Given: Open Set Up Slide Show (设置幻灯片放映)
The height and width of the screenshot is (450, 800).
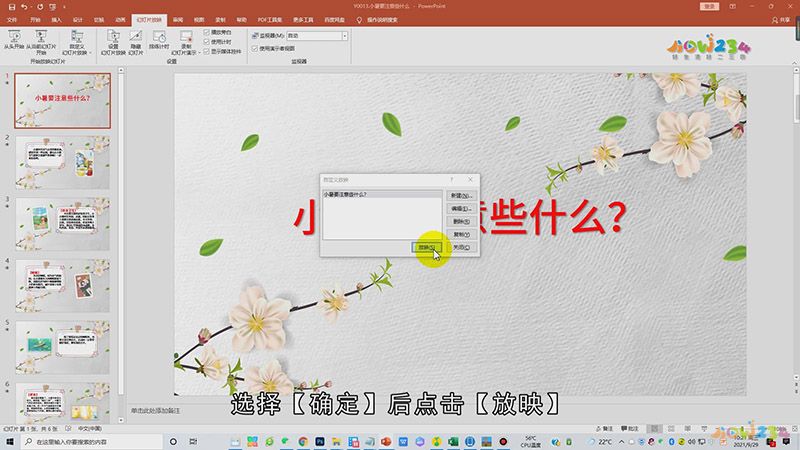Looking at the screenshot, I should (x=113, y=43).
